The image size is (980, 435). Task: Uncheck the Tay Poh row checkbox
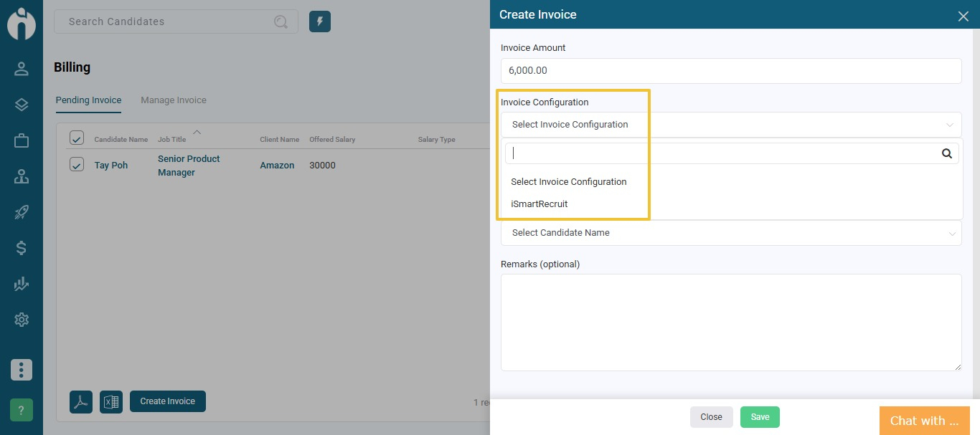77,165
